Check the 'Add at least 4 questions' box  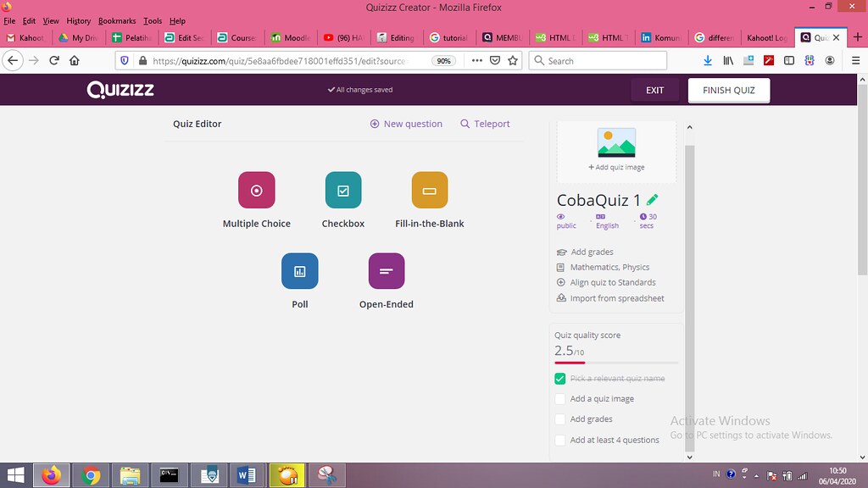click(559, 440)
